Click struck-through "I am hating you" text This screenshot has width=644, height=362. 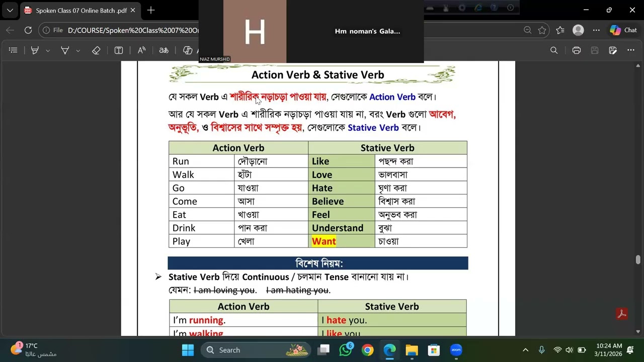point(298,290)
